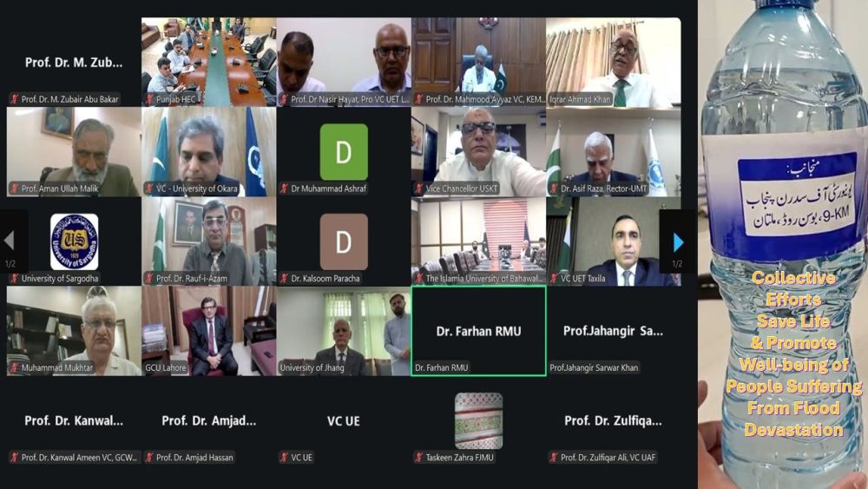Click muted mic icon beside VC UE label
This screenshot has height=489, width=868.
[285, 457]
